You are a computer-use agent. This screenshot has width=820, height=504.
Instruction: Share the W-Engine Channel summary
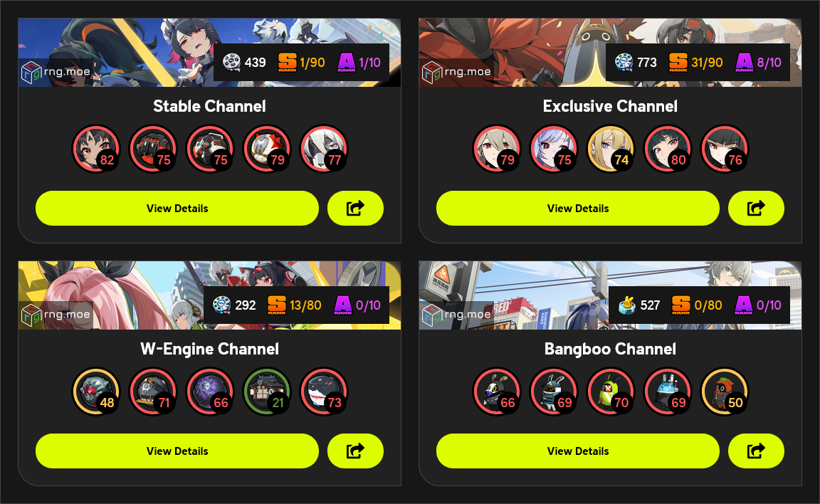pos(356,451)
